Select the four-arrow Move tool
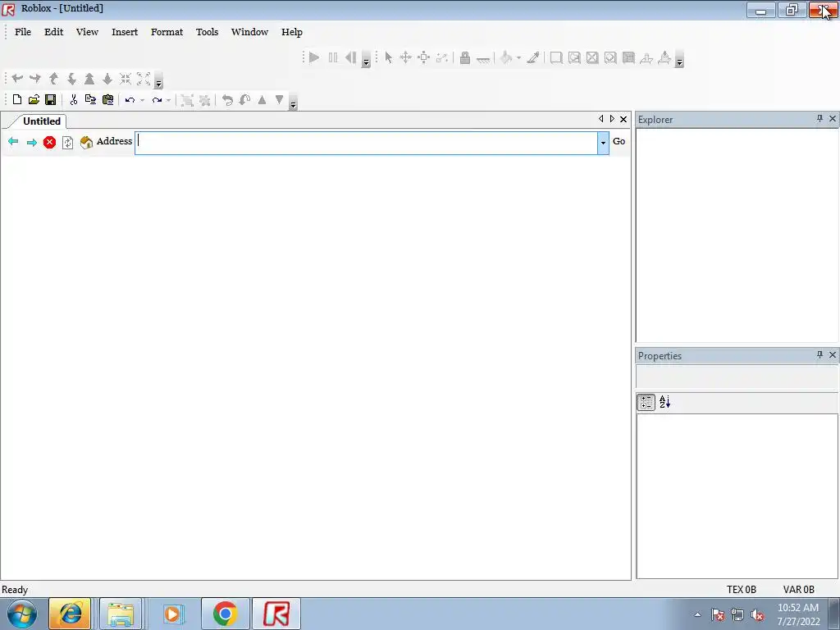 point(405,57)
